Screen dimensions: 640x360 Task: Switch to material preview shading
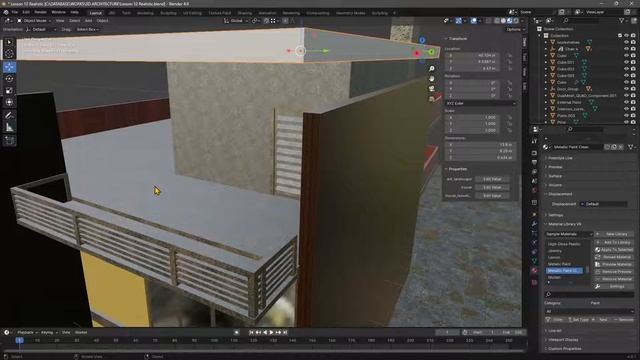click(x=510, y=20)
